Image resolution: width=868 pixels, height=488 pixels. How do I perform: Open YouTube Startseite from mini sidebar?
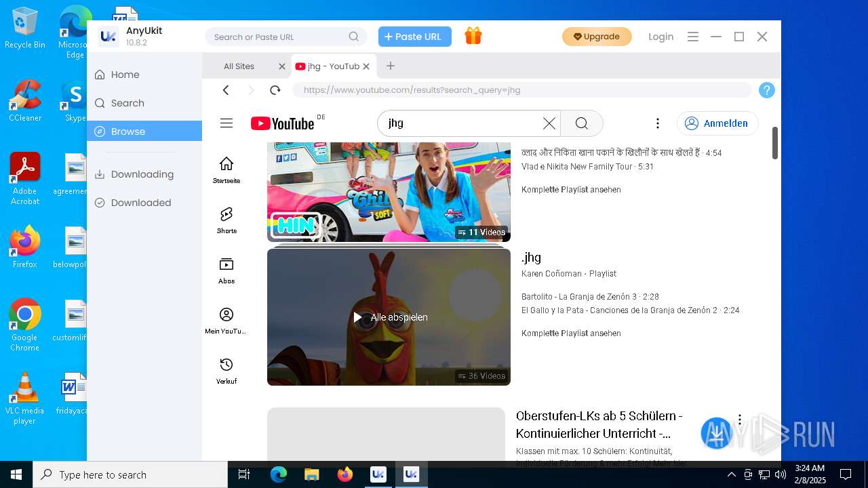(226, 169)
